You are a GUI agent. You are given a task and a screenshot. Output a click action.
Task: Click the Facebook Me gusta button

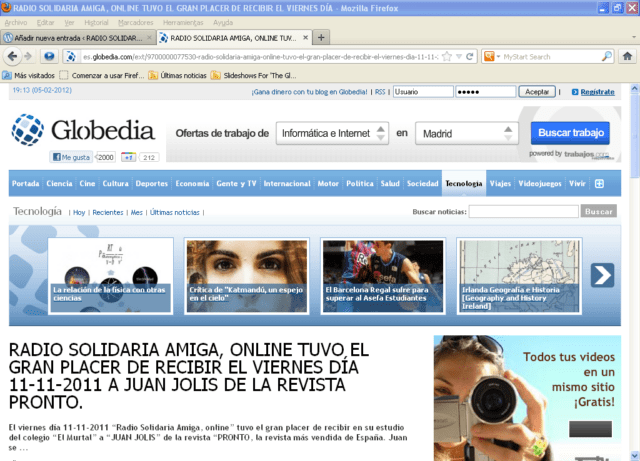click(x=72, y=157)
